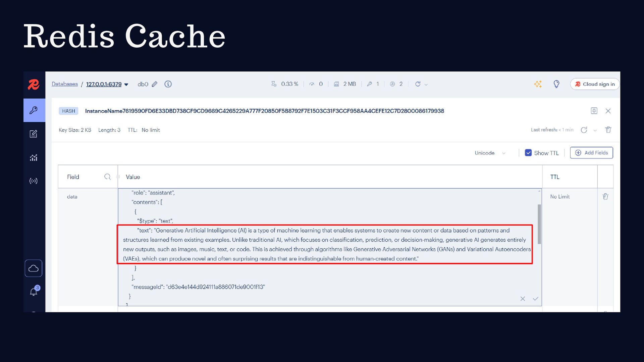Open the Unicode format dropdown

click(x=490, y=153)
